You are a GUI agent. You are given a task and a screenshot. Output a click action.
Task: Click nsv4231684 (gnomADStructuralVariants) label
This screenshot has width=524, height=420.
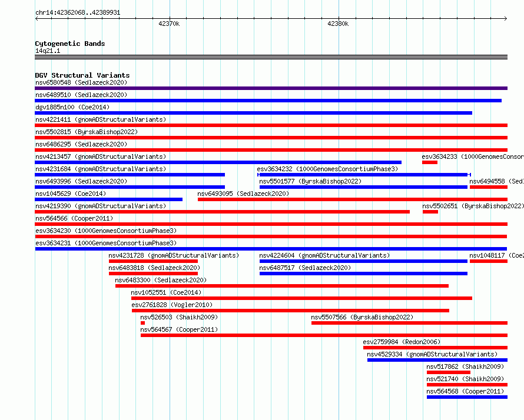pos(101,169)
